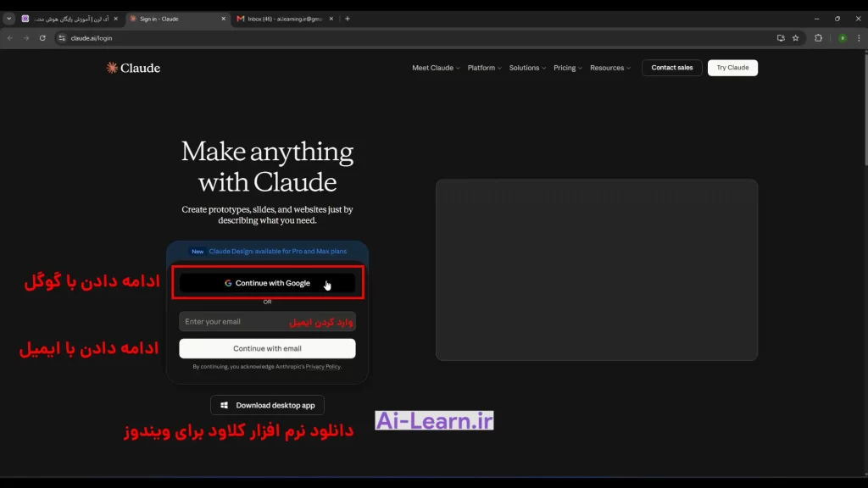Minimize the browser window
Viewport: 868px width, 488px height.
(816, 19)
